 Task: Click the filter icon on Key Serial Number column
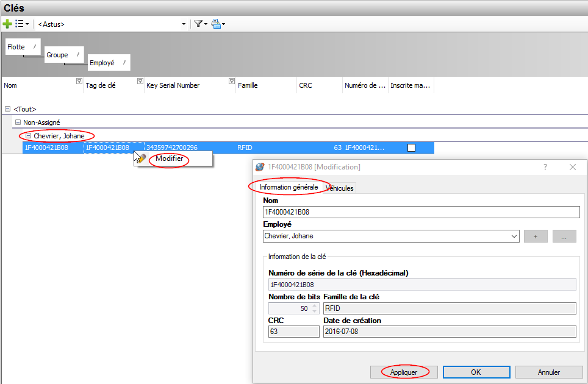click(232, 81)
